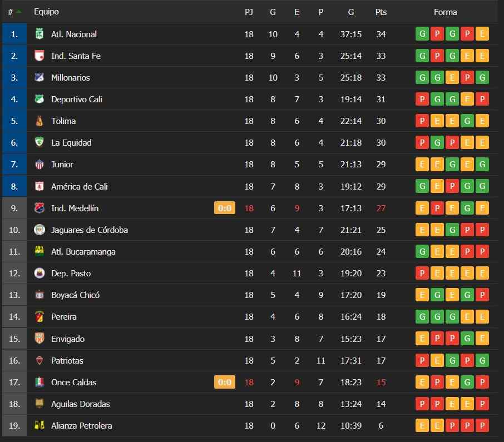Click the Tolima team crest icon
This screenshot has width=504, height=442.
[39, 121]
